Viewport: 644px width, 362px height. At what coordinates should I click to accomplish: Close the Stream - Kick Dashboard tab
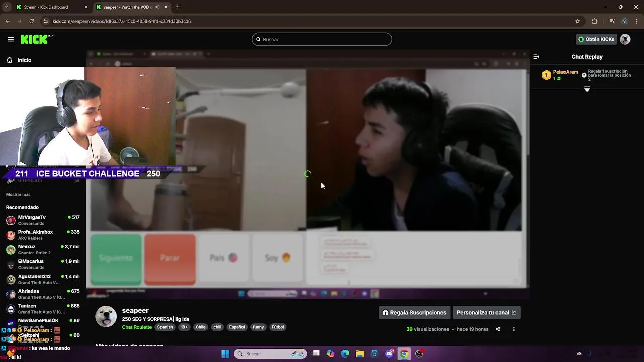coord(86,7)
